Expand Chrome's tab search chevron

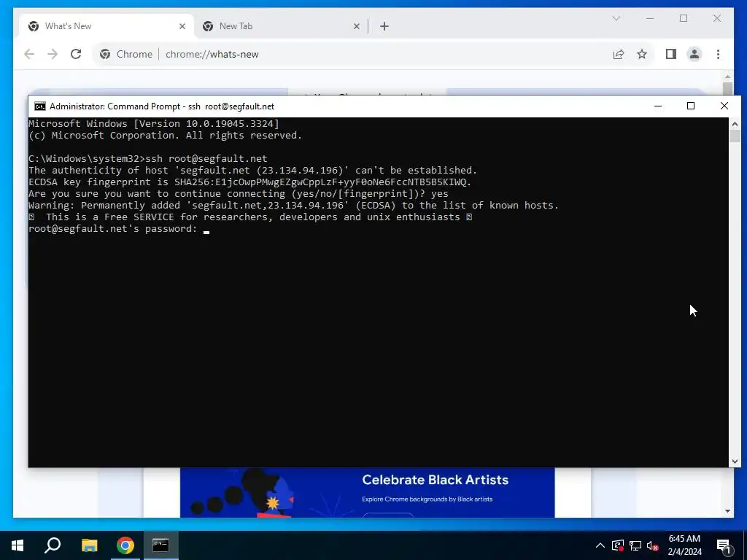(x=616, y=18)
